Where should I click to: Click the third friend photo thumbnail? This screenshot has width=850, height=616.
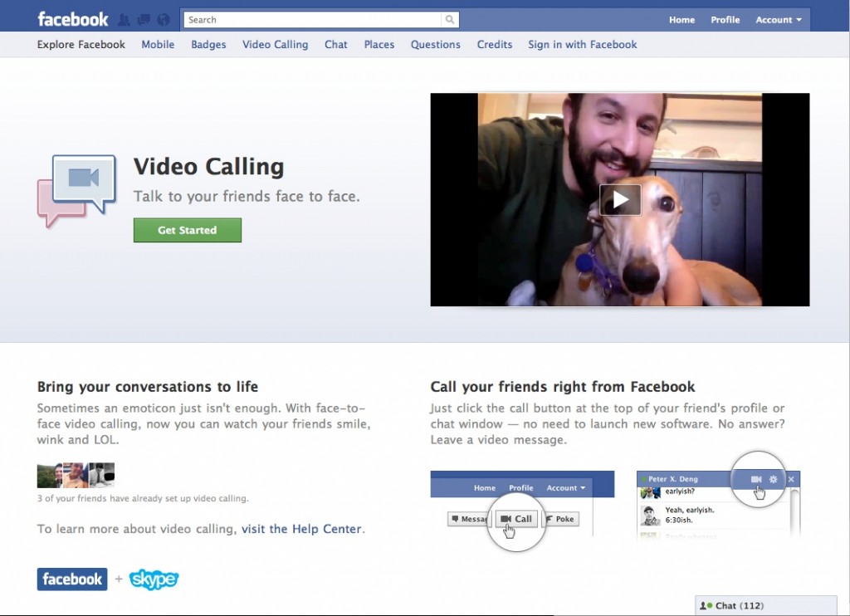[101, 475]
